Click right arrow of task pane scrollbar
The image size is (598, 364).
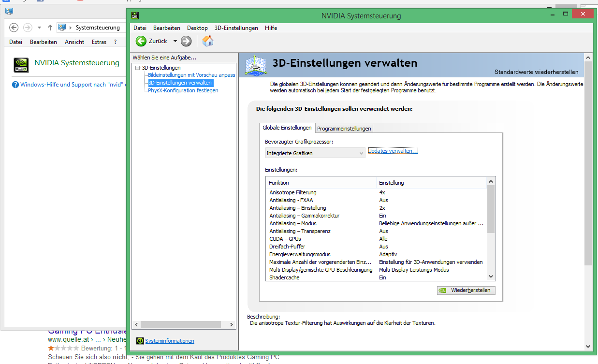pos(233,324)
